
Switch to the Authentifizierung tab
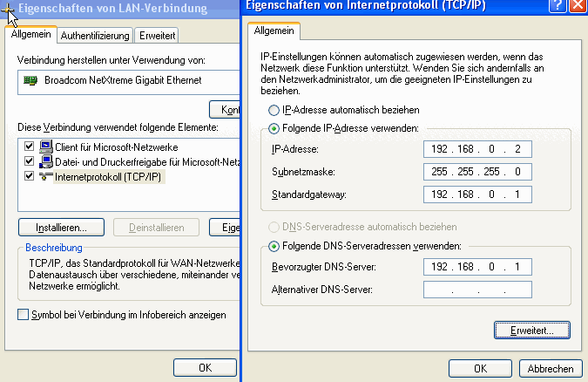[96, 36]
